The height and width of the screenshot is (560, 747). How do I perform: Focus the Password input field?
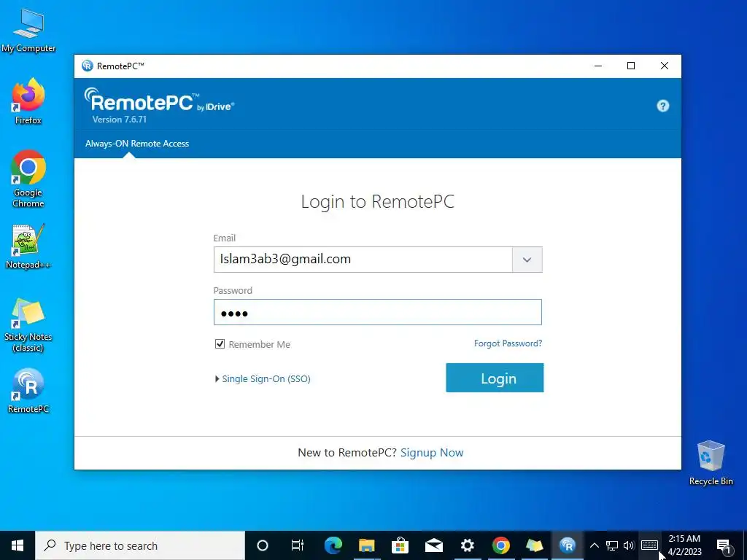[x=378, y=312]
